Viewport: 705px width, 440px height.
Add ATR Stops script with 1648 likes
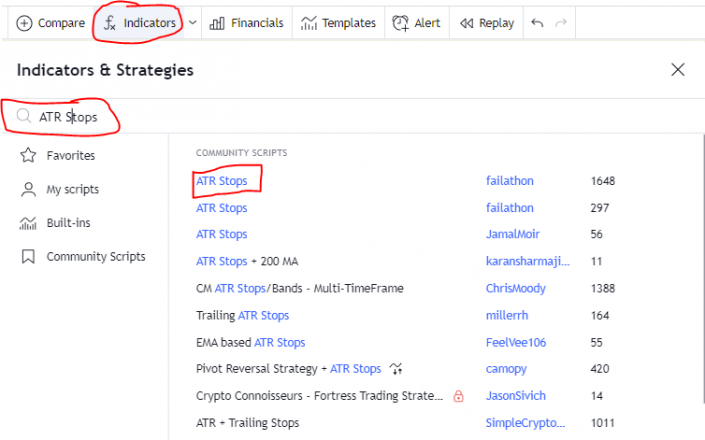click(x=222, y=181)
